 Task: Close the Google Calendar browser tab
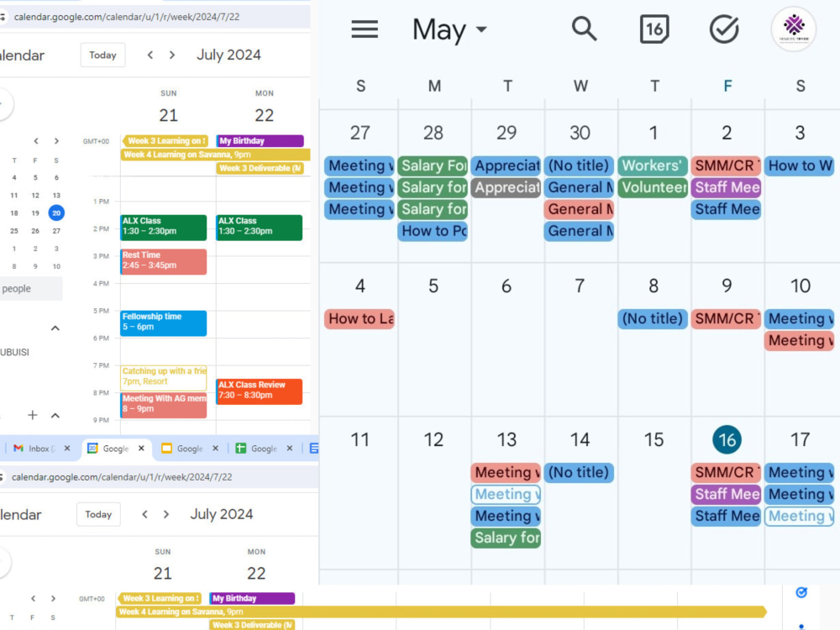point(141,449)
